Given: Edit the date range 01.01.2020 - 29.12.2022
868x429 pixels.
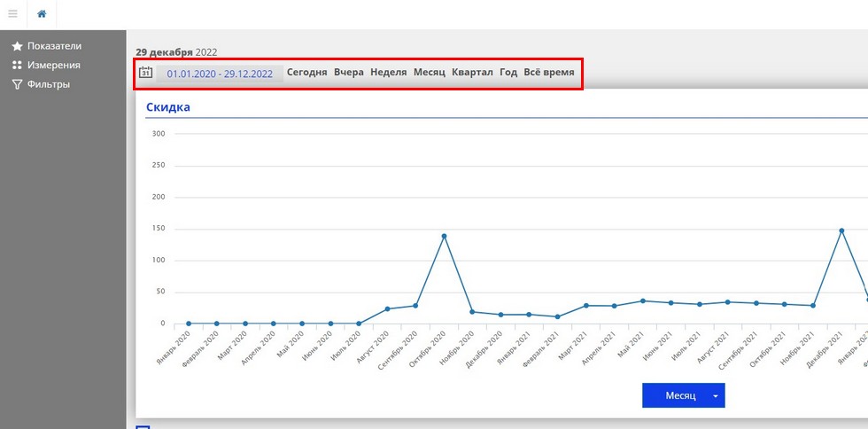Looking at the screenshot, I should coord(220,74).
